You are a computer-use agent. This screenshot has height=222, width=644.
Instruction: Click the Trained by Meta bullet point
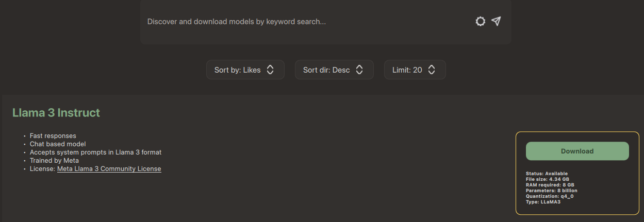(x=54, y=161)
